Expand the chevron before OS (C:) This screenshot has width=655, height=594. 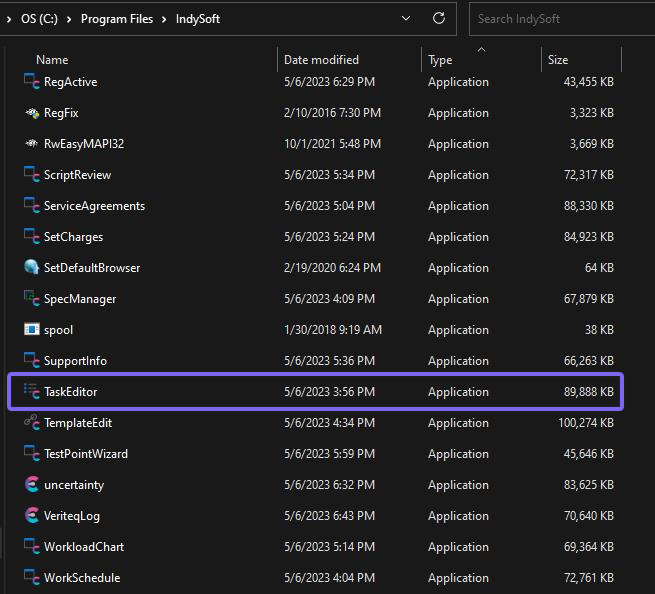(9, 18)
